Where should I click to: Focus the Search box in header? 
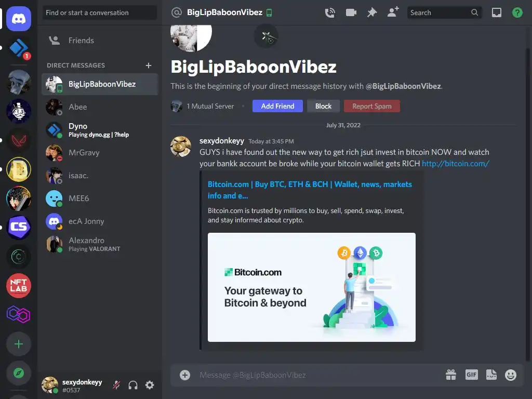click(x=444, y=13)
